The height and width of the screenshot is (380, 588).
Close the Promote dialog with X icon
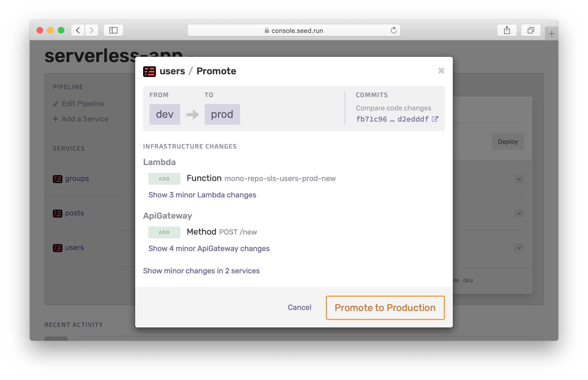441,71
